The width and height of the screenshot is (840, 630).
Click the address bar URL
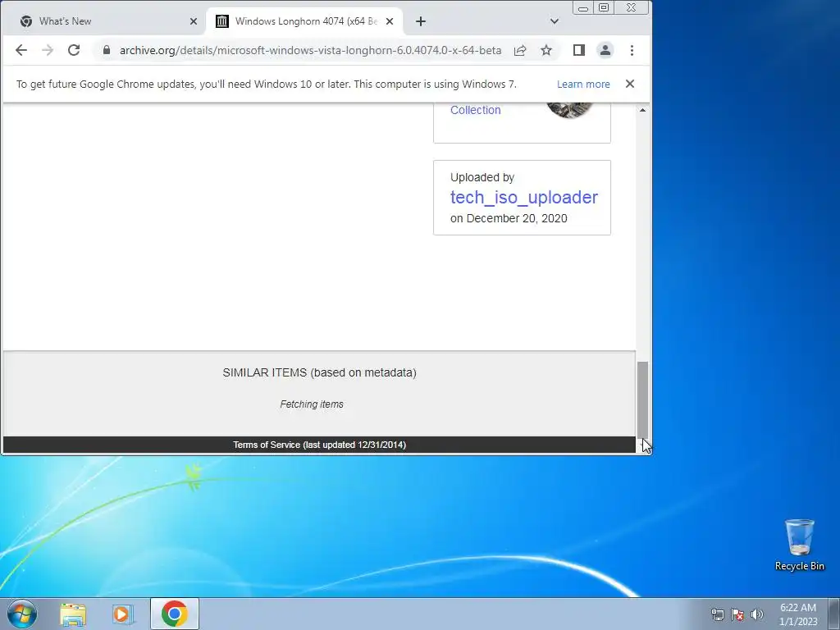pos(310,50)
